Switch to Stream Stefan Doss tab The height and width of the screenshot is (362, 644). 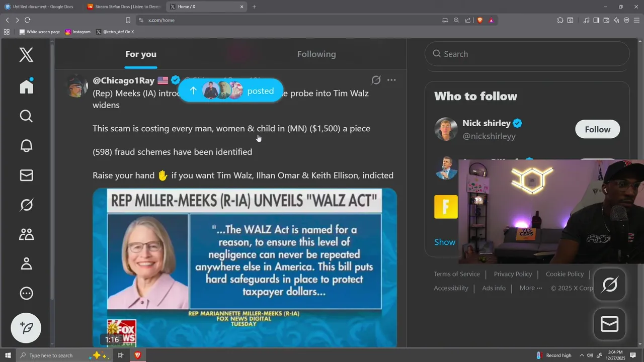(124, 7)
